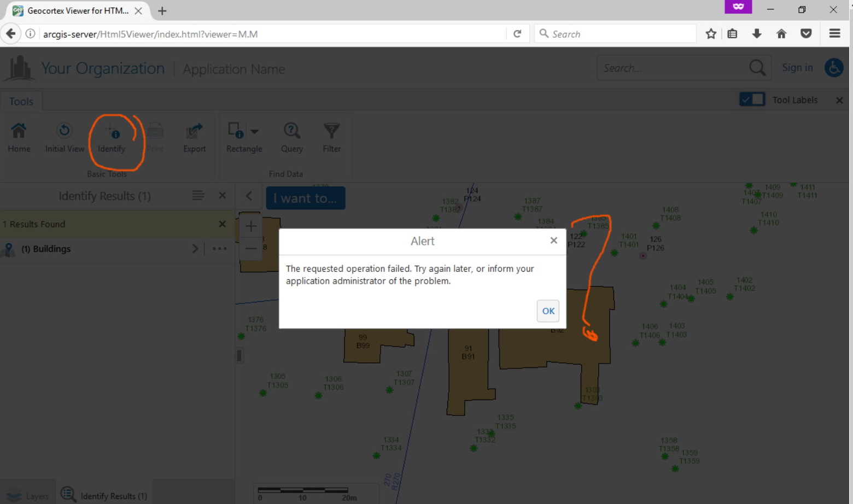This screenshot has height=504, width=853.
Task: Go back in the browser
Action: click(x=10, y=34)
